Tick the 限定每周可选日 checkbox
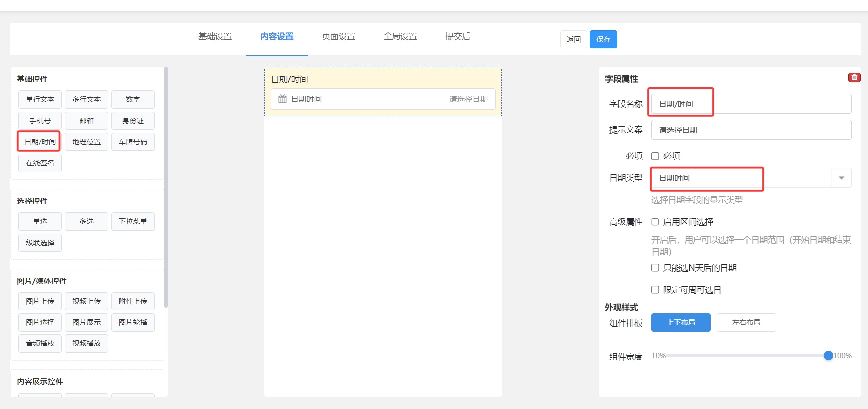The width and height of the screenshot is (868, 409). coord(655,290)
